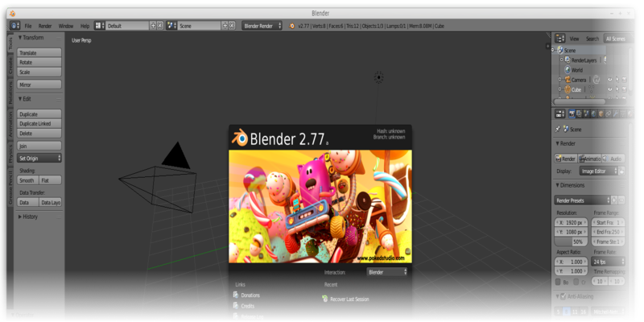The height and width of the screenshot is (322, 644).
Task: Toggle Cube renderability icon
Action: (x=625, y=89)
